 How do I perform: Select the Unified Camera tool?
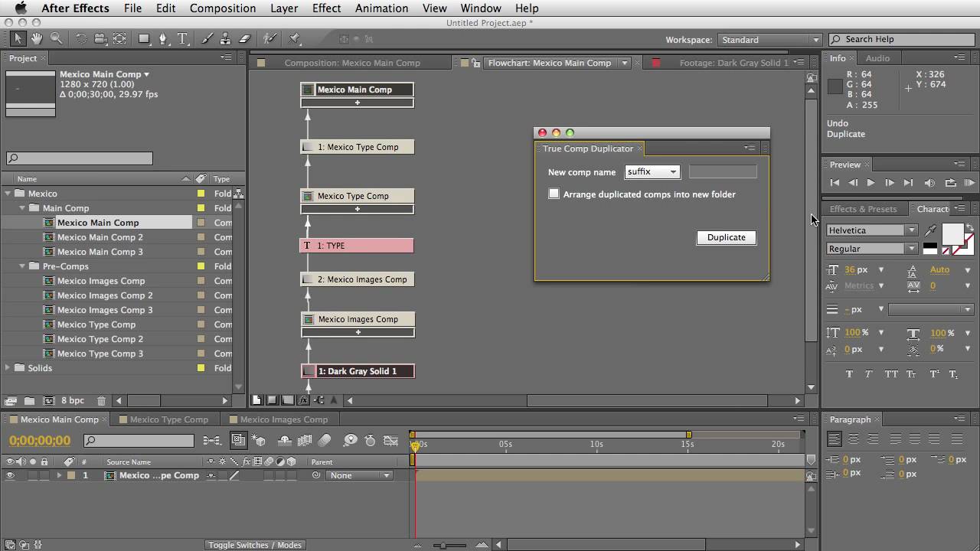pyautogui.click(x=100, y=39)
